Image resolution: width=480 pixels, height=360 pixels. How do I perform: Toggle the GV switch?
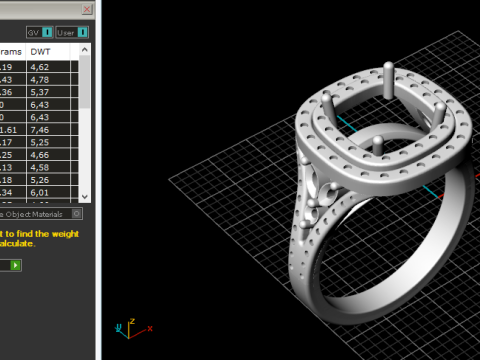[40, 32]
